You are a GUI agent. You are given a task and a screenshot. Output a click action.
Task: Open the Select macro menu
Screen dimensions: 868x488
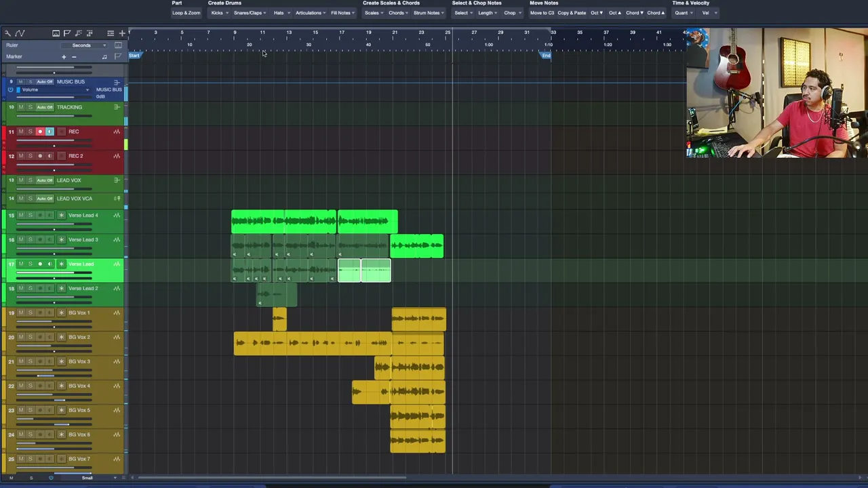click(x=462, y=13)
